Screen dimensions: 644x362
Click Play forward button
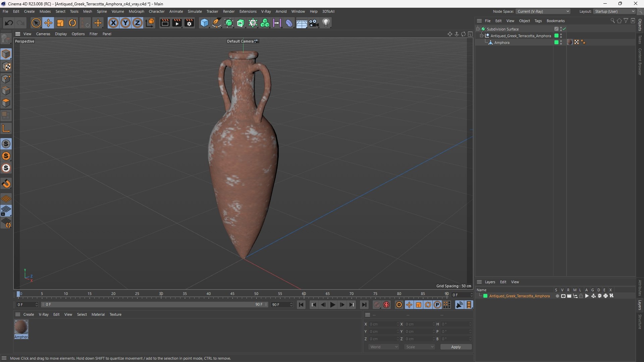(x=332, y=305)
